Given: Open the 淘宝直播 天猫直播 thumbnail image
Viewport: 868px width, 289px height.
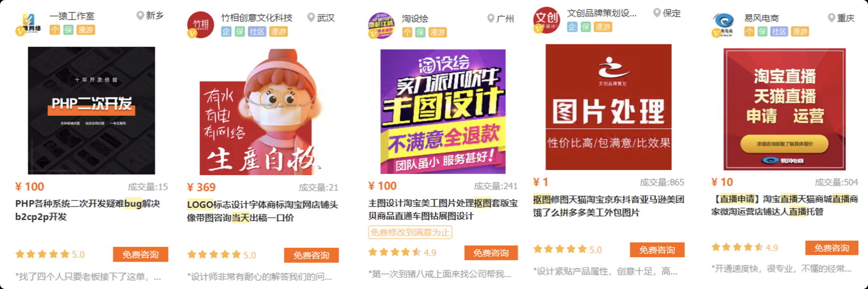Looking at the screenshot, I should [x=784, y=109].
